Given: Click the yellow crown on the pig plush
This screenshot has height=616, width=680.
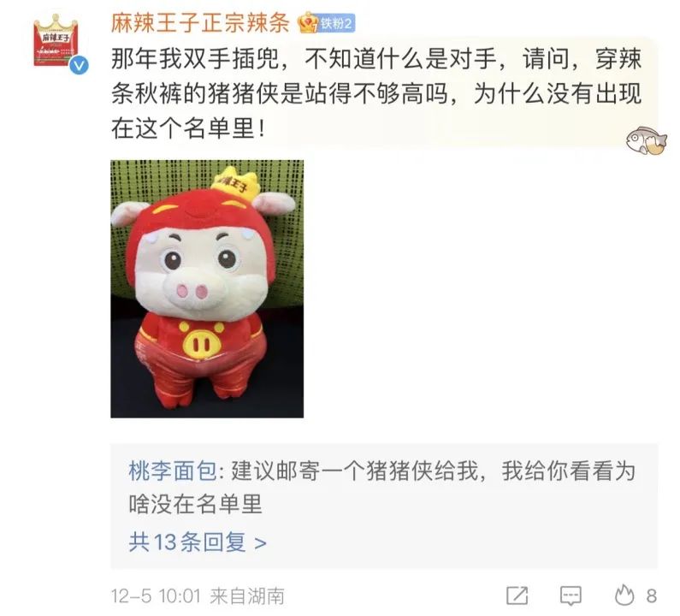Looking at the screenshot, I should coord(234,182).
